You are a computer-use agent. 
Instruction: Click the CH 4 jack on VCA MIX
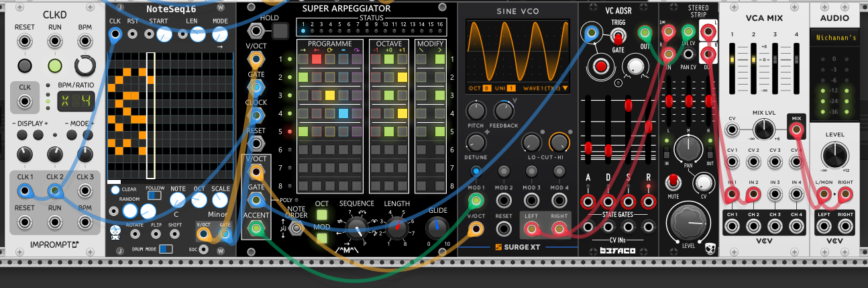click(x=796, y=227)
